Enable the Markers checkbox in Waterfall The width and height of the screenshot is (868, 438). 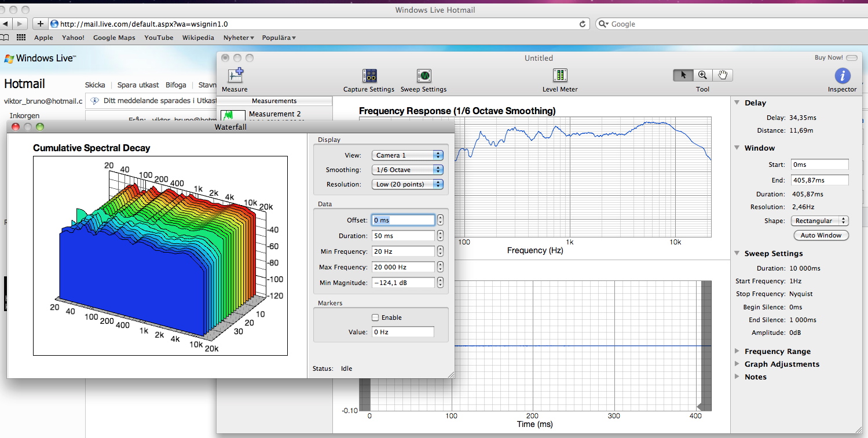tap(375, 317)
